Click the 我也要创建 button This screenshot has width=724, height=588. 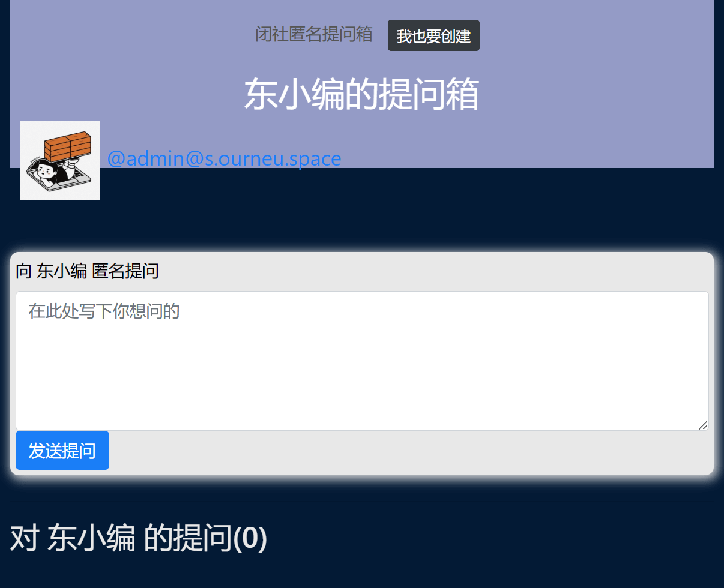(x=433, y=35)
